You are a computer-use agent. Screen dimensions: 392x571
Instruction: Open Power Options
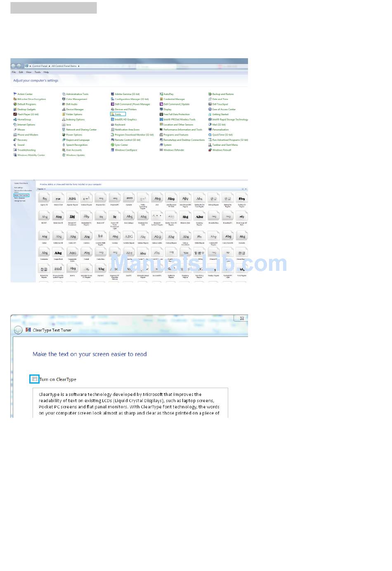(x=72, y=135)
